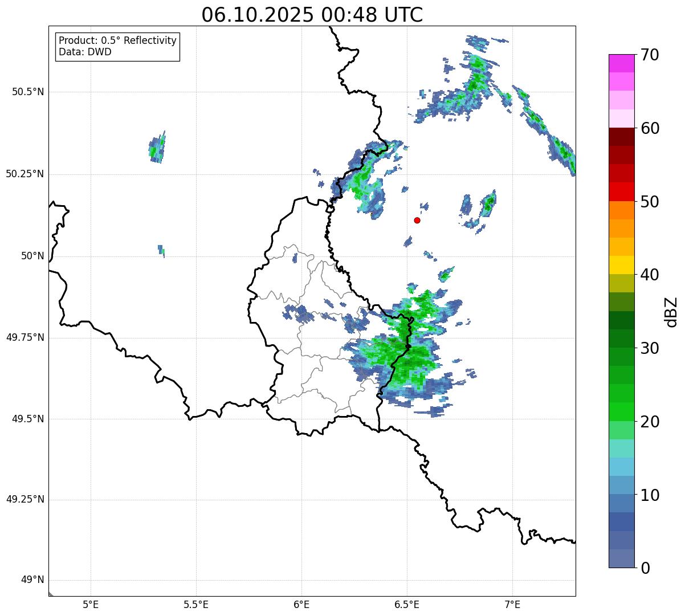Click the "Data: DWD" text
This screenshot has width=685, height=616.
coord(85,52)
